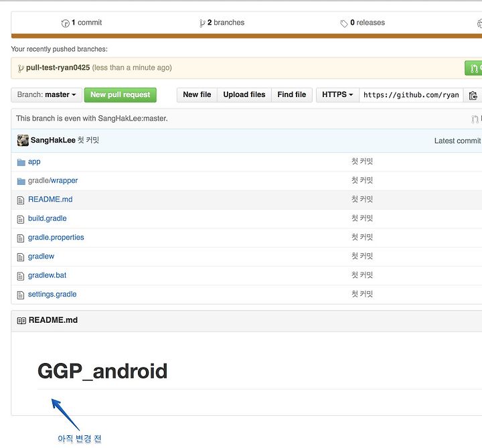Screen dimensions: 482x448
Task: Click the language bar below repo stats
Action: point(246,36)
